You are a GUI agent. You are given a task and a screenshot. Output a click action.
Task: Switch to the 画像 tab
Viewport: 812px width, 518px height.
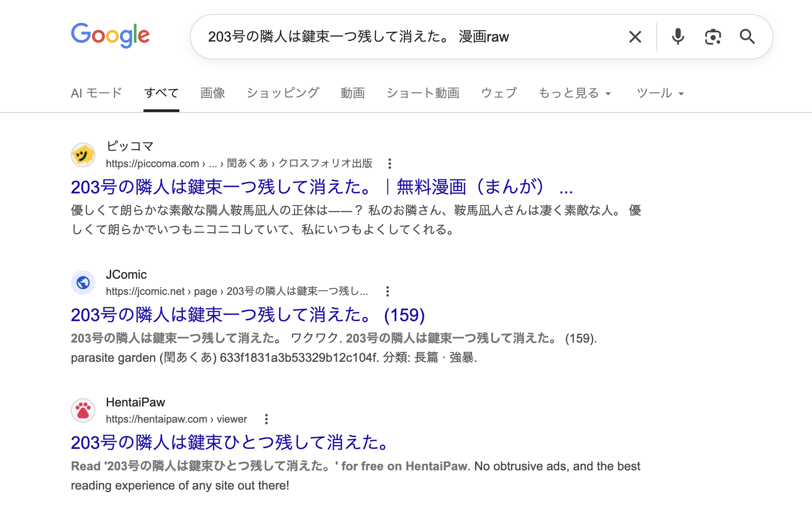(x=213, y=93)
